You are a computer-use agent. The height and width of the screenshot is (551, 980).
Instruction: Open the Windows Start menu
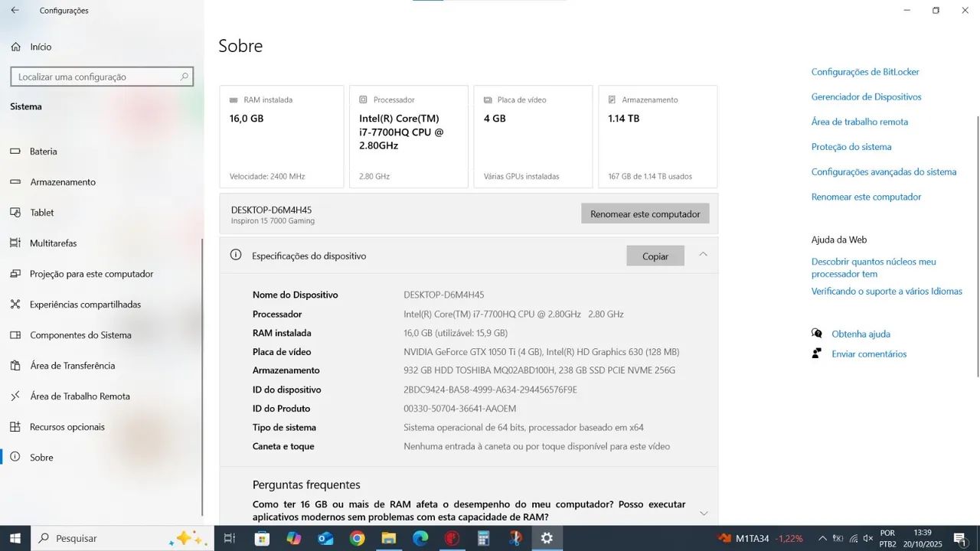(15, 538)
